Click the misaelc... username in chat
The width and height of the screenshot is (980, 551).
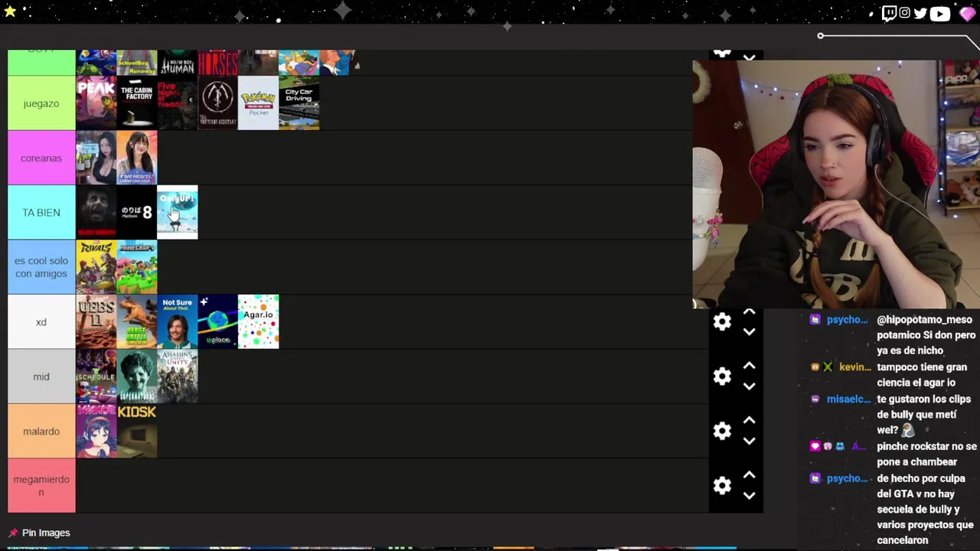tap(848, 399)
